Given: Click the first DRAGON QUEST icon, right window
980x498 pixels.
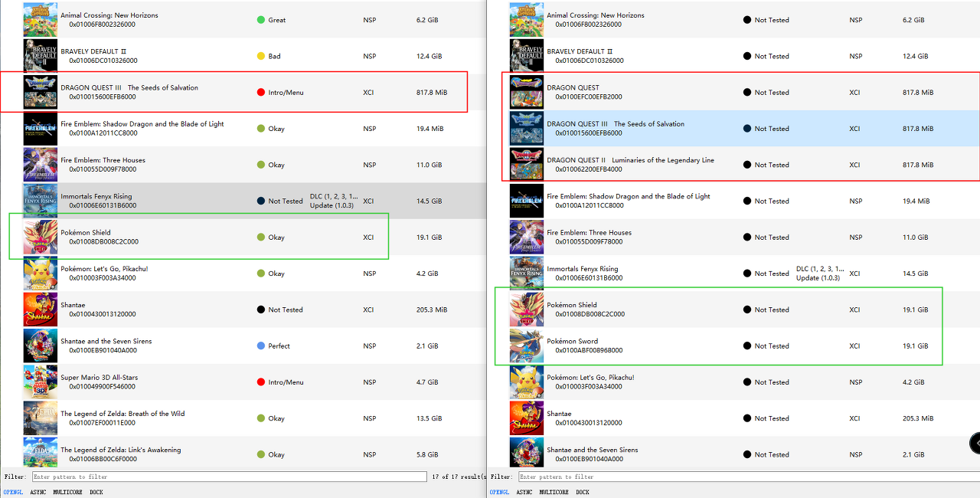Looking at the screenshot, I should point(526,92).
